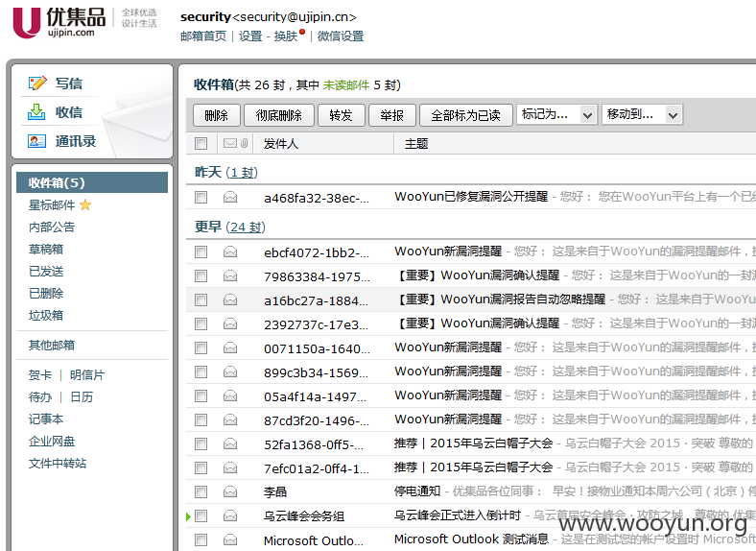Open the 日历 link
Screen dimensions: 756x551
click(x=82, y=396)
